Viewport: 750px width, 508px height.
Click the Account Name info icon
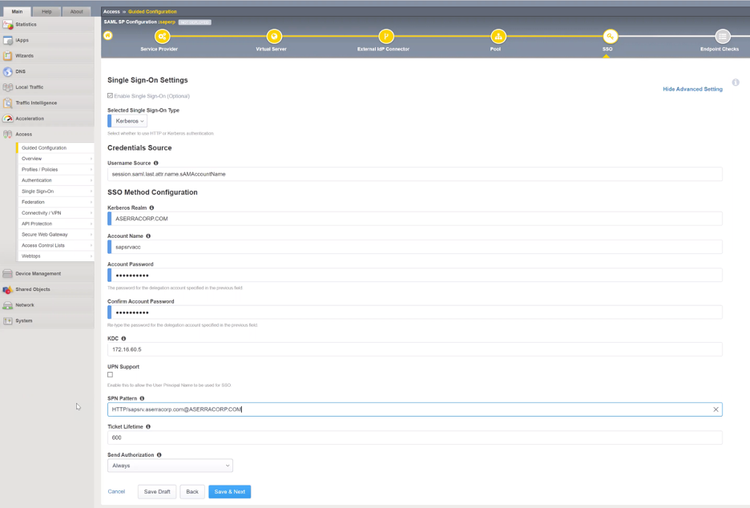(148, 236)
